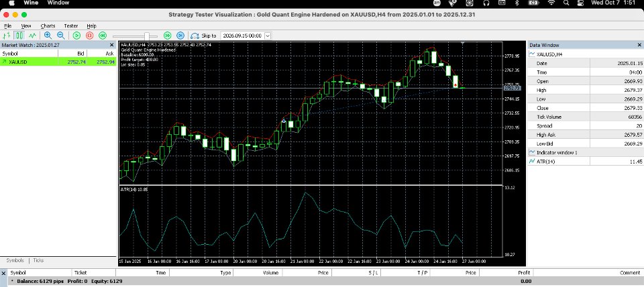Click the Indicator window 1 icon
Viewport: 644px width, 287px height.
(532, 152)
